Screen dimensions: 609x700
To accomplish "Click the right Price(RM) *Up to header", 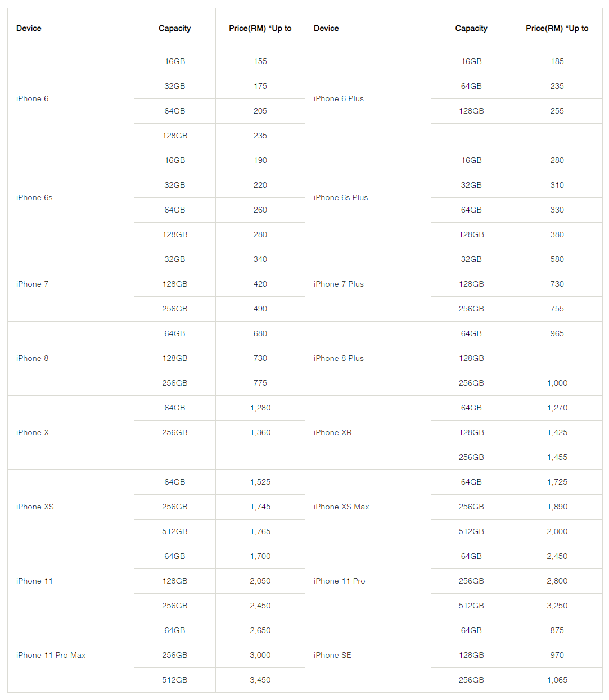I will pyautogui.click(x=557, y=29).
